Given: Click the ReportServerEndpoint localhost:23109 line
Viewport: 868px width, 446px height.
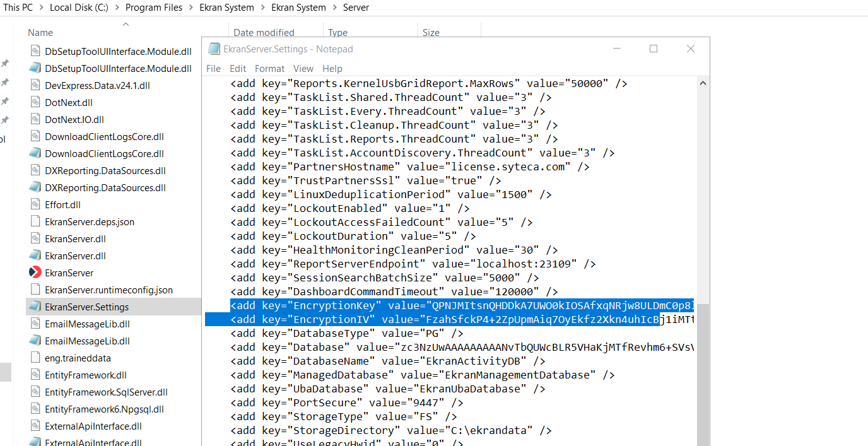Looking at the screenshot, I should click(413, 264).
